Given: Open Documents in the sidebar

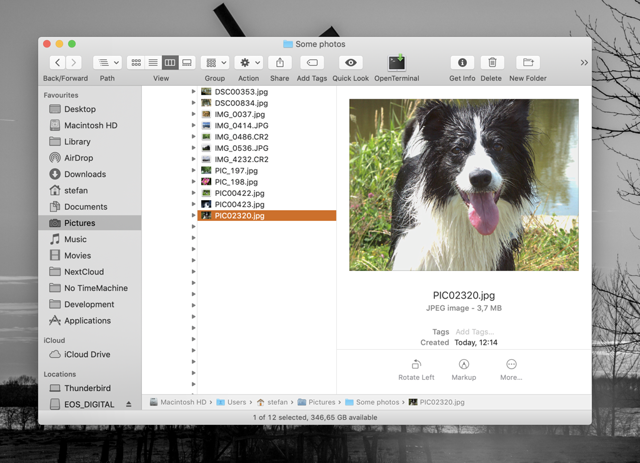Looking at the screenshot, I should point(90,207).
